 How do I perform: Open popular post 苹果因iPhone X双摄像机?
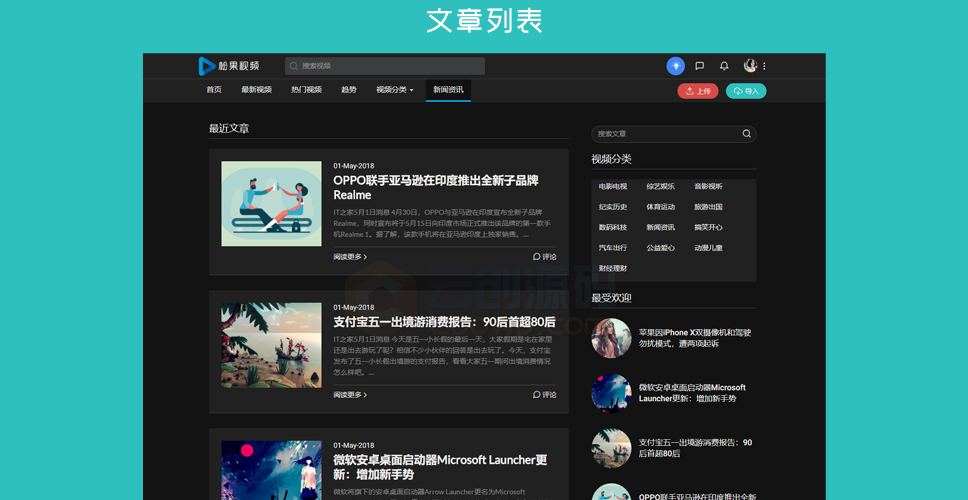695,338
